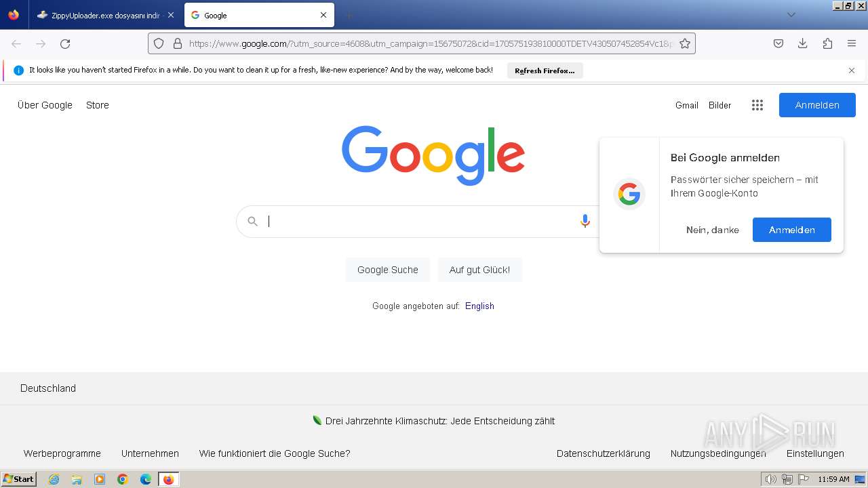Click the Firefox logo in the tab bar

click(14, 15)
